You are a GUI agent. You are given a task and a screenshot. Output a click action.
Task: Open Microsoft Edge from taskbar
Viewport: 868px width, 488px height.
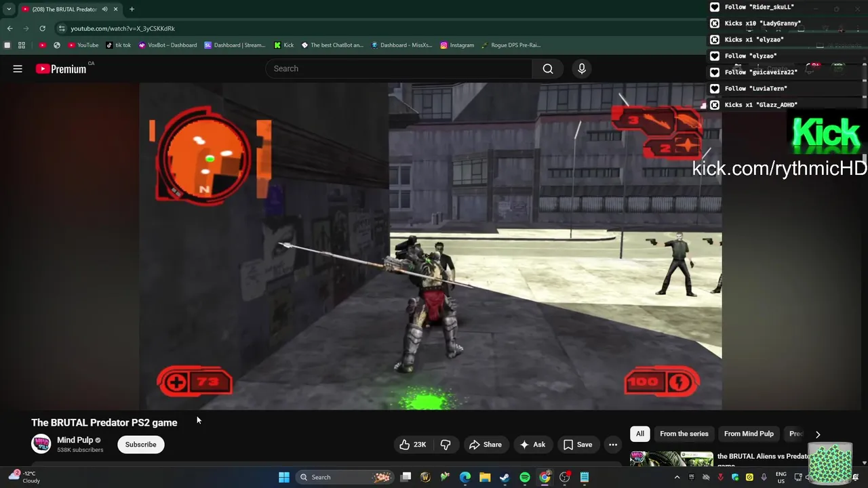pos(465,477)
